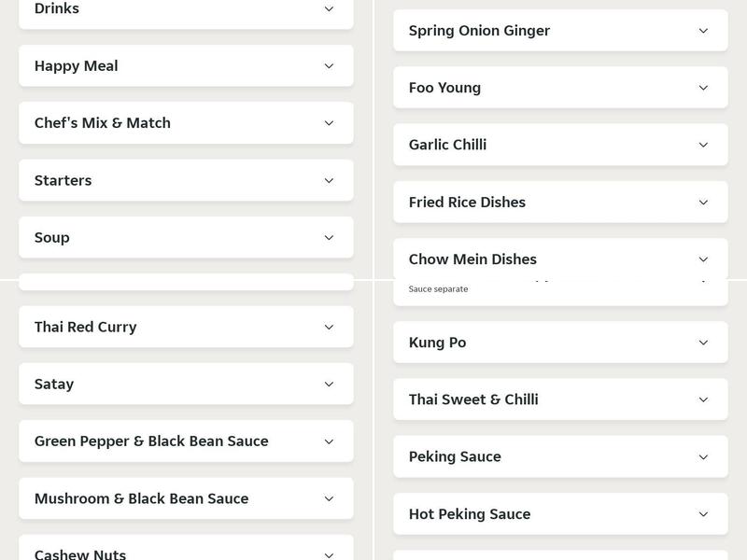Expand Chow Mein Dishes category

(x=560, y=259)
